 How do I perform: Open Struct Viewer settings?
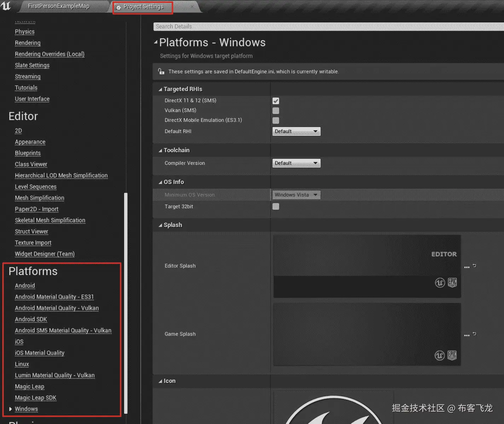tap(31, 231)
